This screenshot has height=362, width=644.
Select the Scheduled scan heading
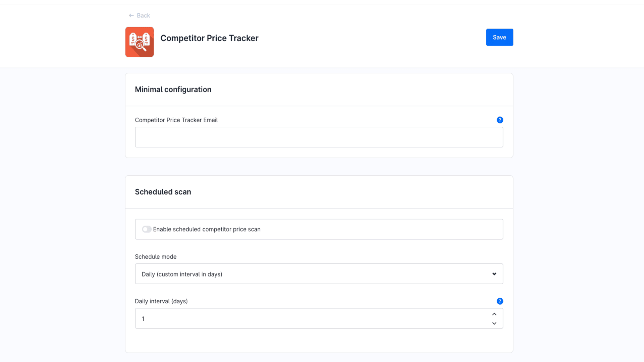coord(163,192)
